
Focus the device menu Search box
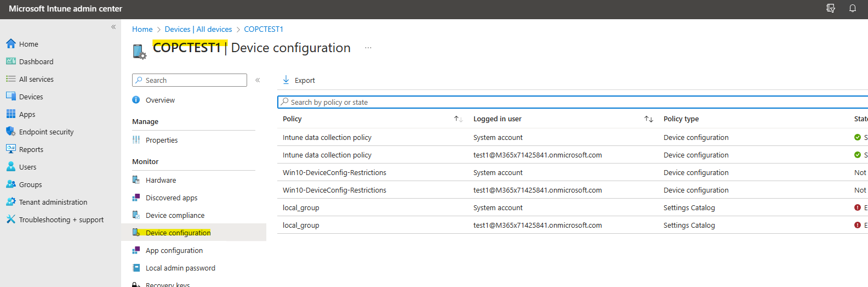click(190, 80)
